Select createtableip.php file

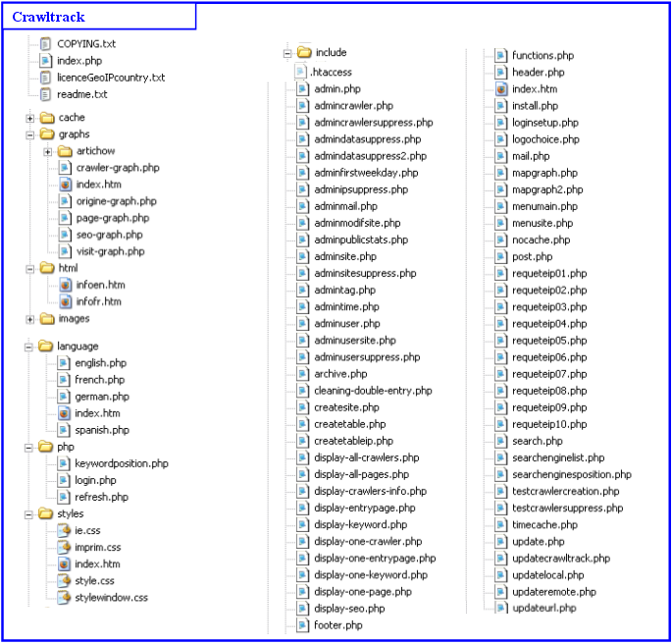point(353,441)
